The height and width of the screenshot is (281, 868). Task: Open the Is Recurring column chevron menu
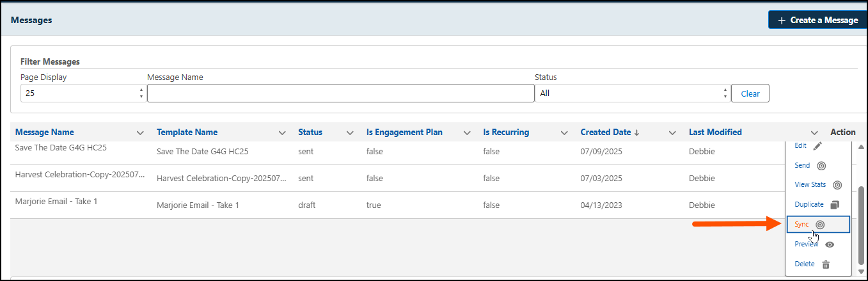pos(564,133)
